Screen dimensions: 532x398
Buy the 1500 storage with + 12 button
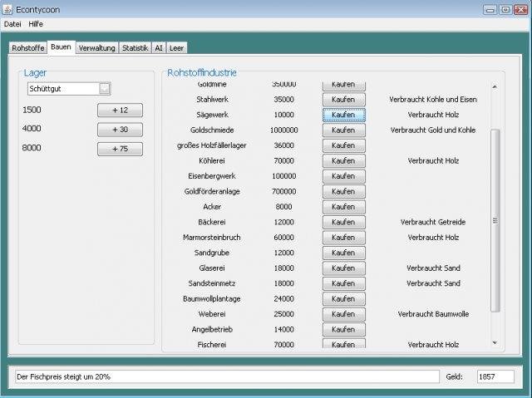(x=120, y=111)
